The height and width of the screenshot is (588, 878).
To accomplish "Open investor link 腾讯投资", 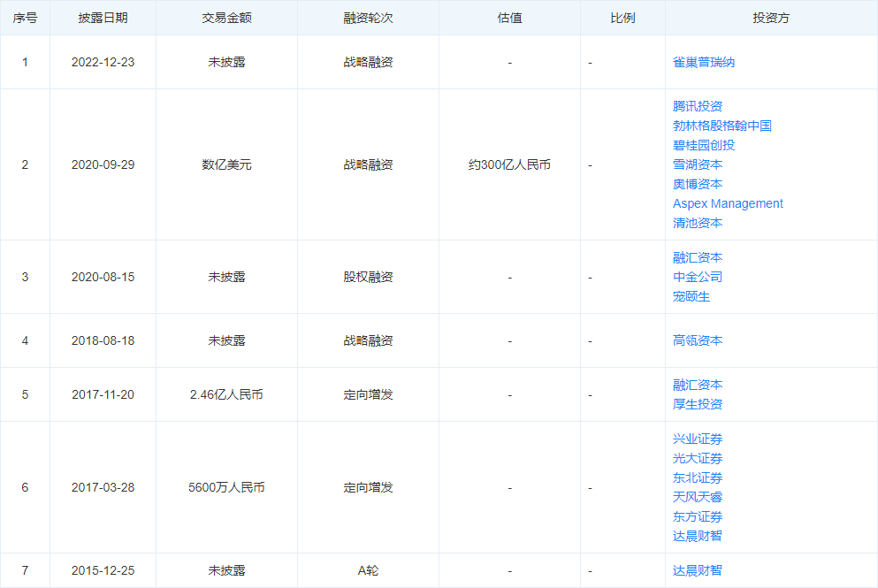I will click(697, 106).
